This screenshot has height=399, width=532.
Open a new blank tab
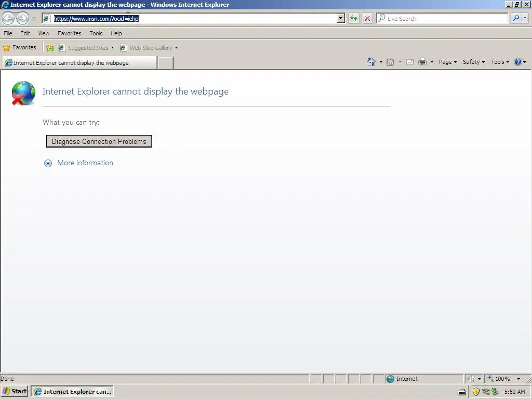(166, 63)
